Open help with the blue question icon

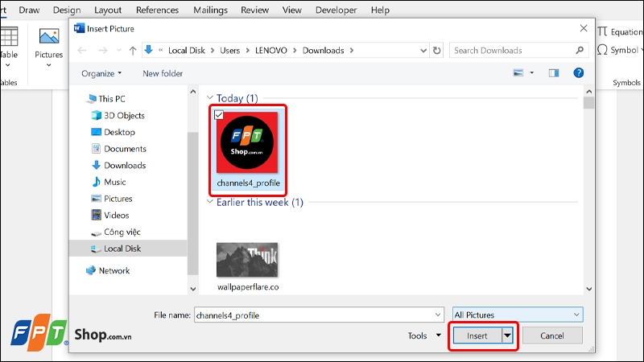(x=578, y=73)
